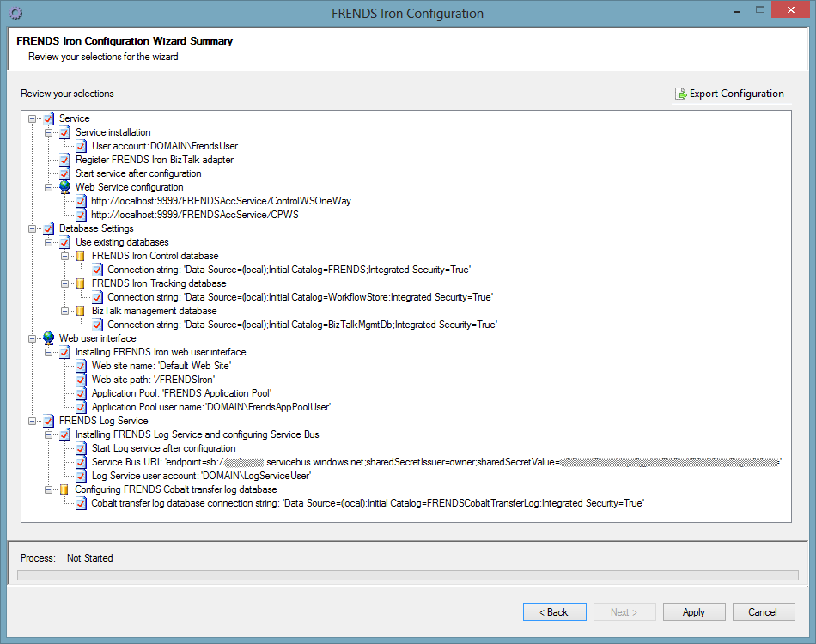
Task: Go back with the Back button
Action: point(554,612)
